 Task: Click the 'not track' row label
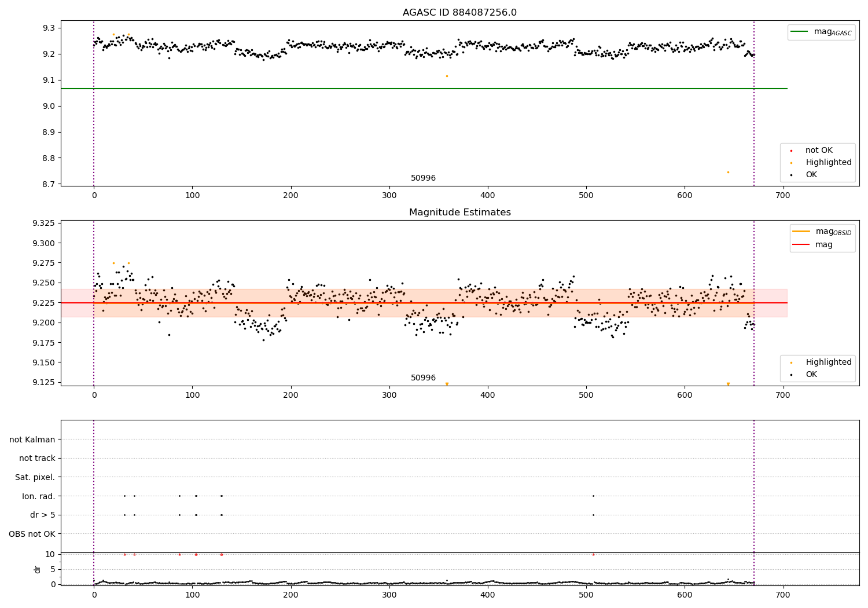click(37, 459)
